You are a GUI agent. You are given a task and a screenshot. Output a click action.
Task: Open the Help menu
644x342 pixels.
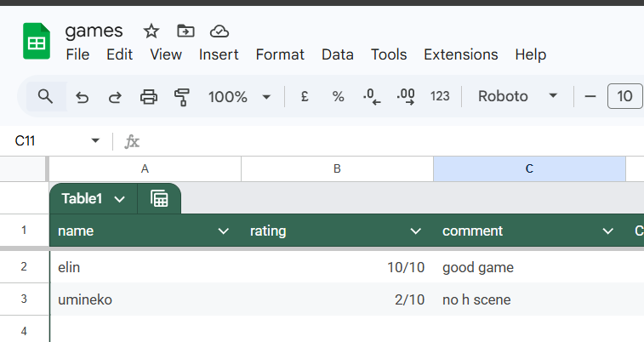531,54
